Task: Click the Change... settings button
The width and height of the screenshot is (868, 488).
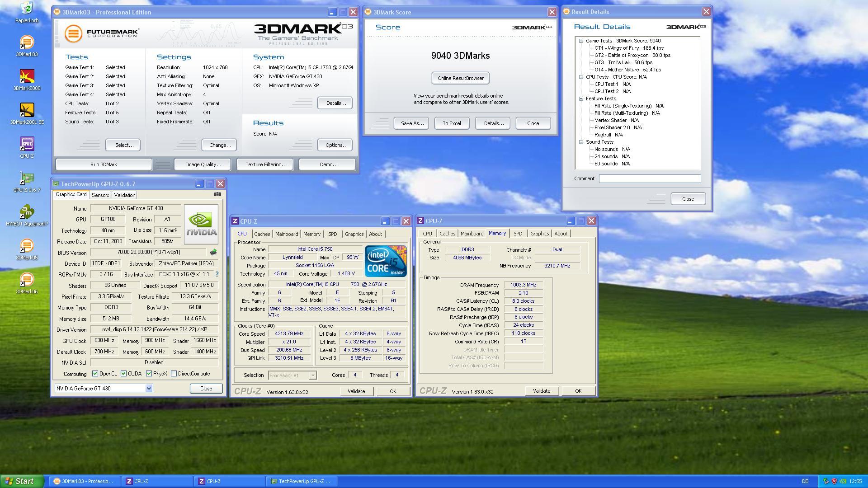Action: (219, 145)
